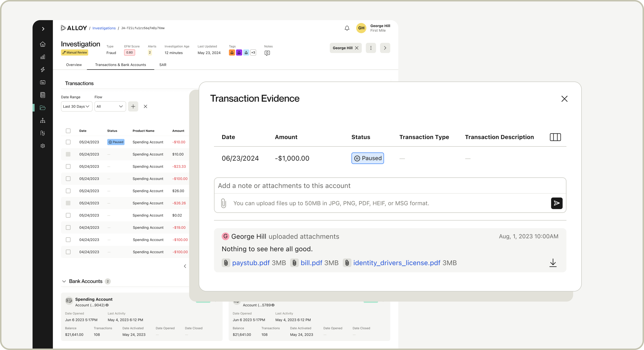Viewport: 644px width, 350px height.
Task: Download all attachments with download icon
Action: click(x=553, y=263)
